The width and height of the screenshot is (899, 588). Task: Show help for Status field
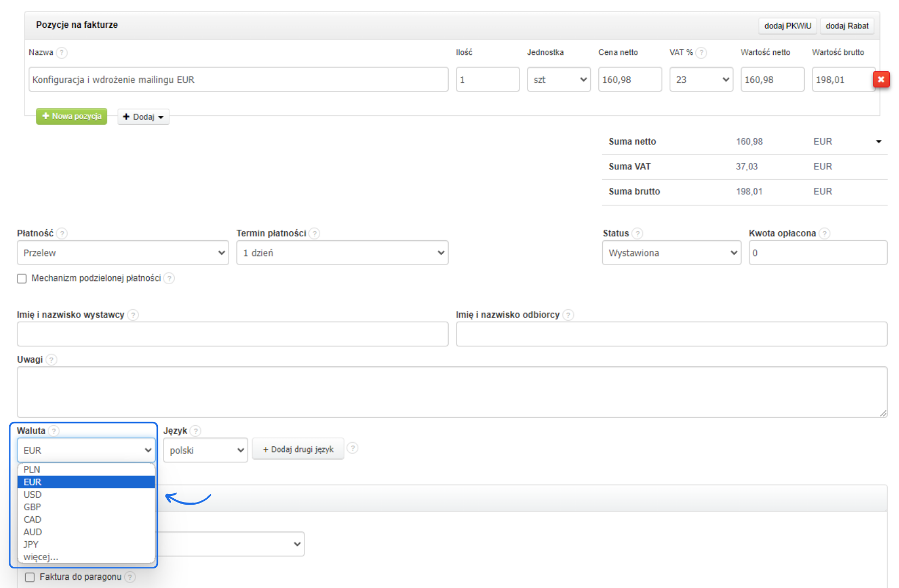(x=637, y=234)
